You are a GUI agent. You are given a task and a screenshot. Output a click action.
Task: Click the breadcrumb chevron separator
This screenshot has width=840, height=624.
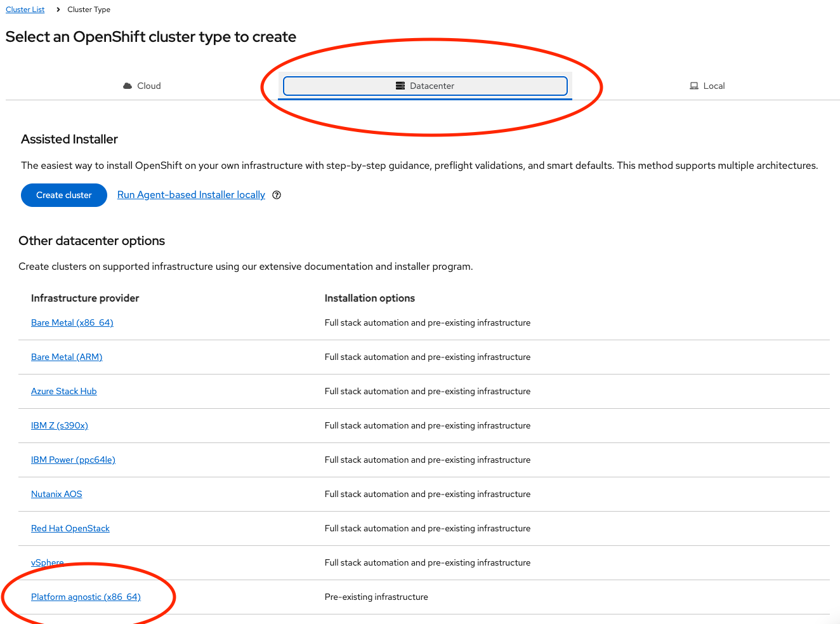coord(58,10)
